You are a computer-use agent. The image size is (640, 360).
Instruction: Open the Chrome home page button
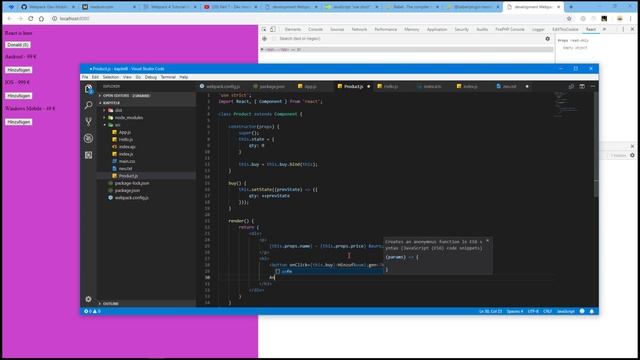[x=41, y=19]
